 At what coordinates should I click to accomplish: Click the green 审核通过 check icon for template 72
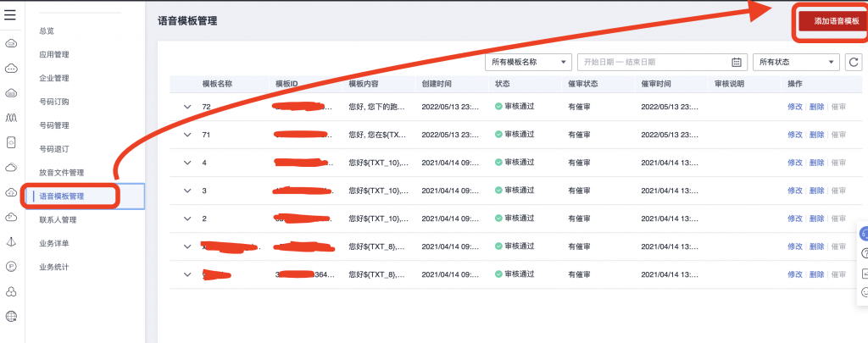click(498, 106)
